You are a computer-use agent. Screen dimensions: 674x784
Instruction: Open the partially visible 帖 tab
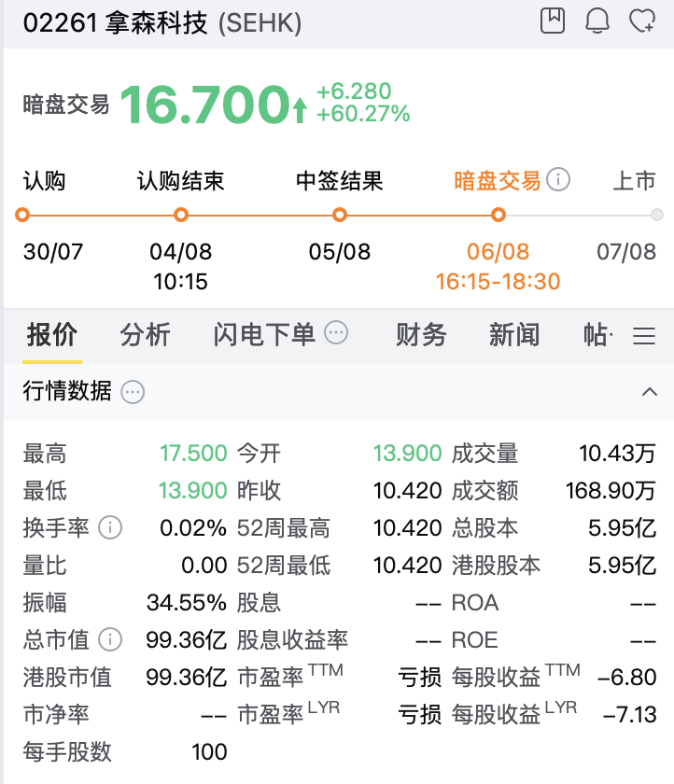[598, 334]
